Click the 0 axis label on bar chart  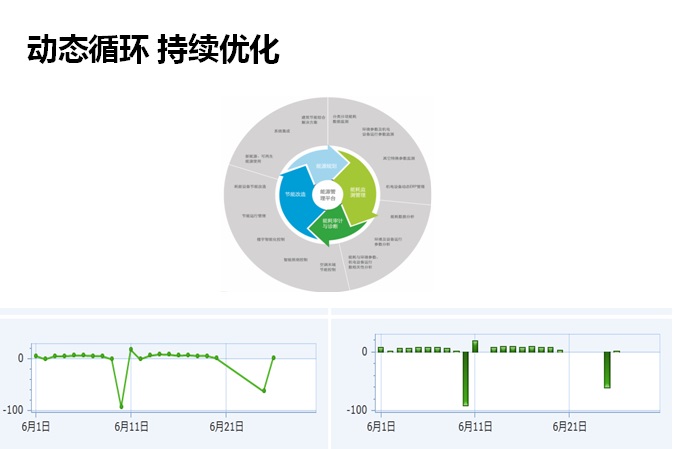pyautogui.click(x=365, y=352)
